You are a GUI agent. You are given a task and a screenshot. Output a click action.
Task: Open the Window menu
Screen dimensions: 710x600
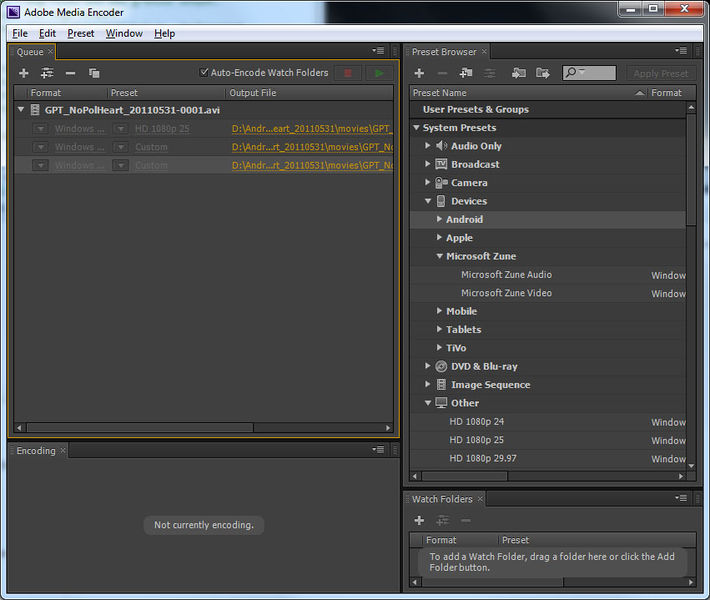click(124, 33)
